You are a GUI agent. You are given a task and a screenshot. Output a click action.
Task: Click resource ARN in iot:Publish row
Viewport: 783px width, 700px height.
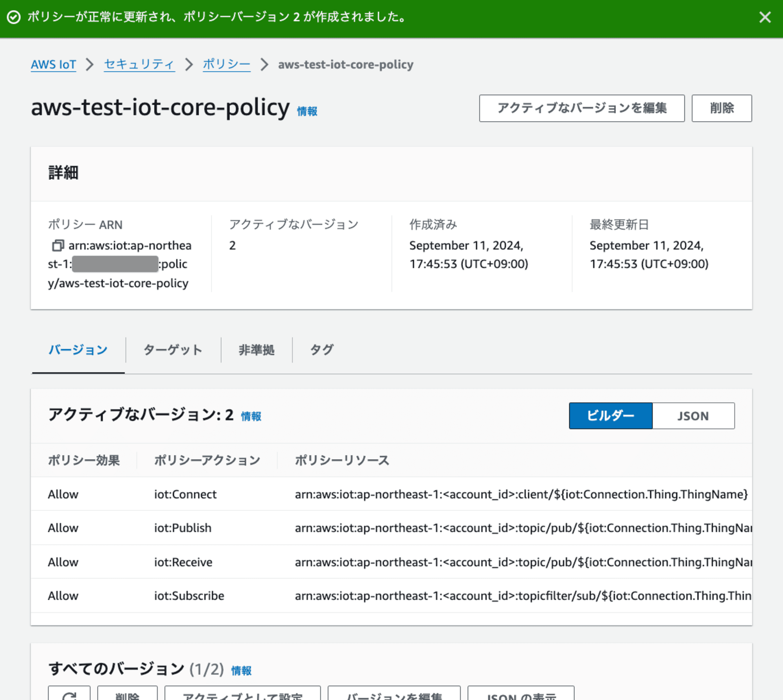click(523, 528)
